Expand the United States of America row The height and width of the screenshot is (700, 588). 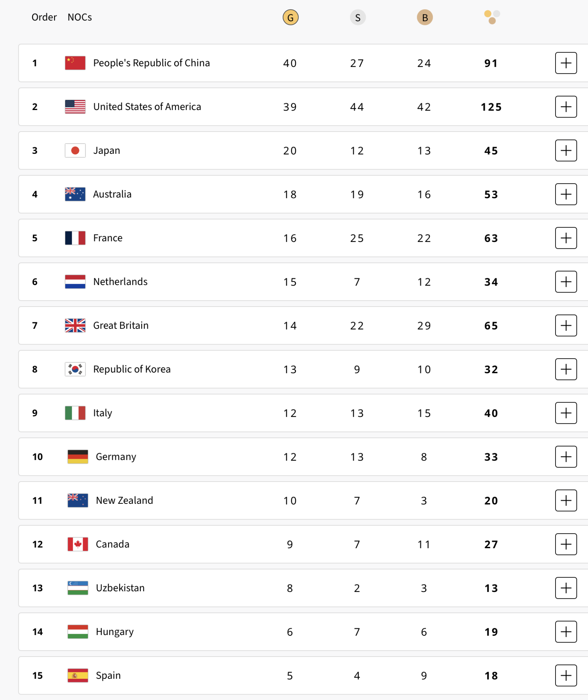[566, 107]
